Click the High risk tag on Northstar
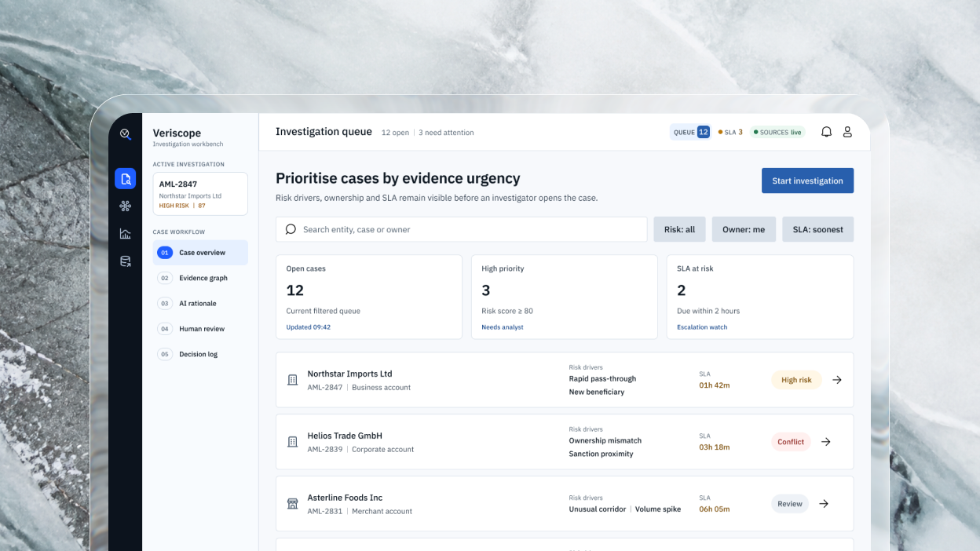 tap(796, 380)
